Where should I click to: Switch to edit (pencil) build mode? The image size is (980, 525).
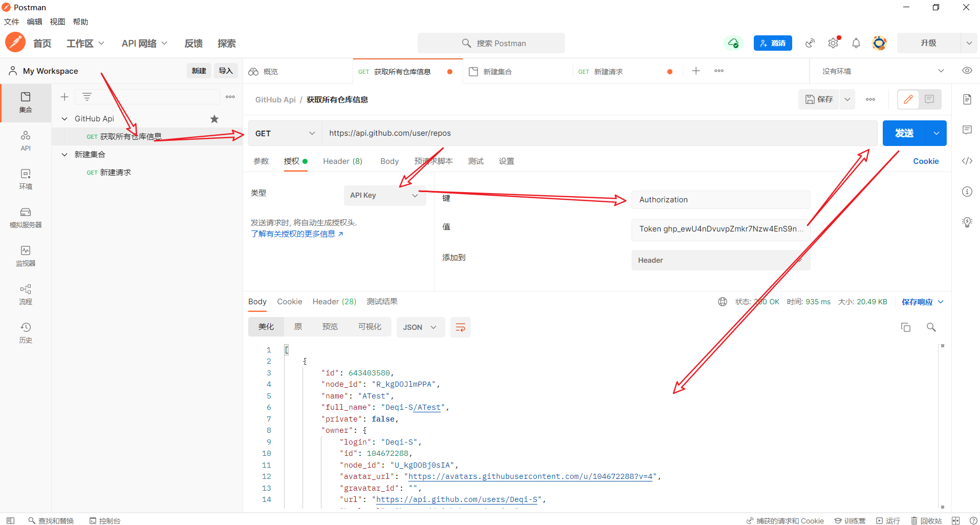pyautogui.click(x=908, y=99)
